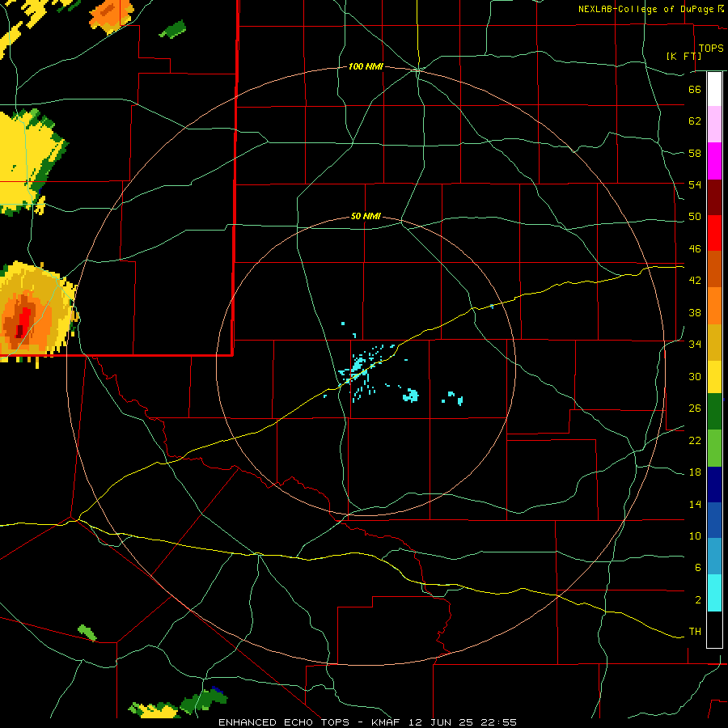Image resolution: width=728 pixels, height=728 pixels.
Task: Click the black TH swatch at the legend bottom
Action: pyautogui.click(x=714, y=629)
